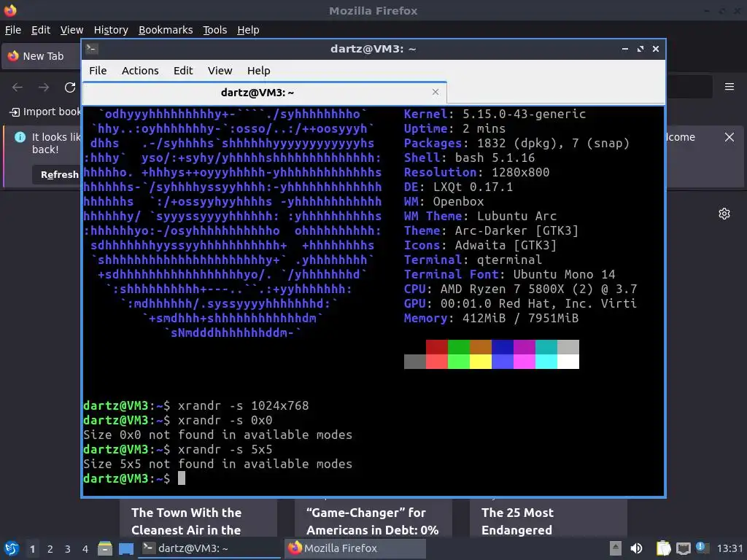Click the show desktop icon in panel
The height and width of the screenshot is (560, 747).
coord(126,548)
